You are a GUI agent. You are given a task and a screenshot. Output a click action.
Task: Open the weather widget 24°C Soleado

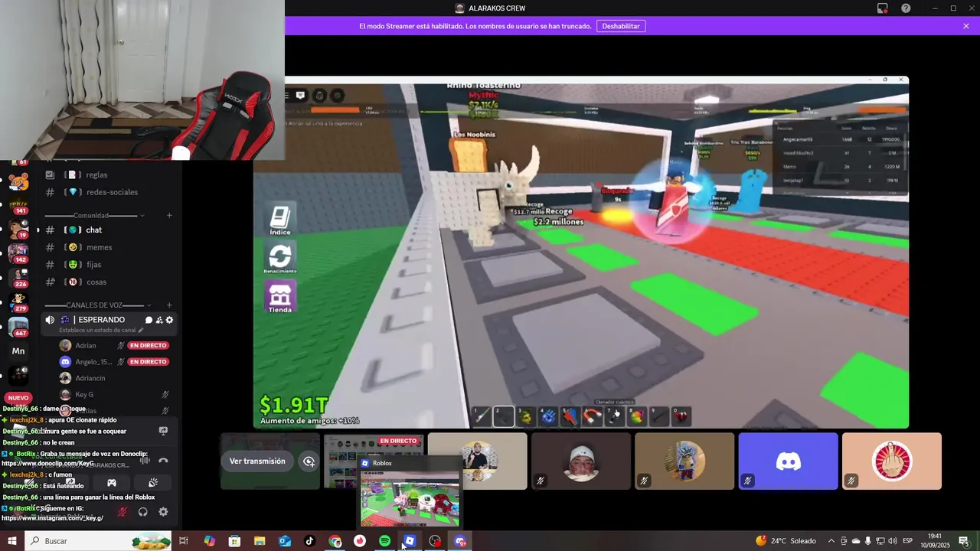pos(786,541)
